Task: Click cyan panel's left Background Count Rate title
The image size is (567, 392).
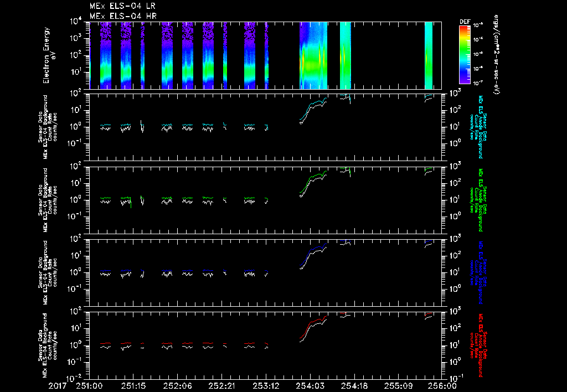Action: pos(48,127)
